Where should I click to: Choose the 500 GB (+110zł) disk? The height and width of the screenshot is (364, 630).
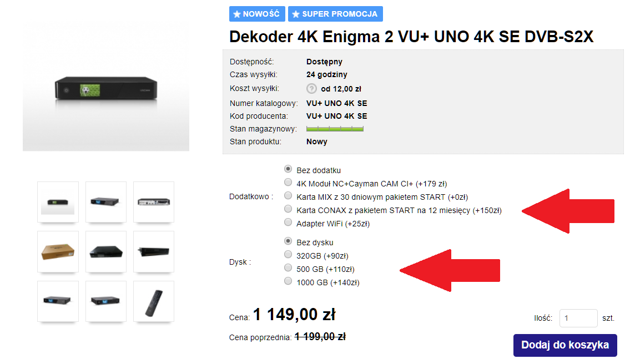click(288, 267)
